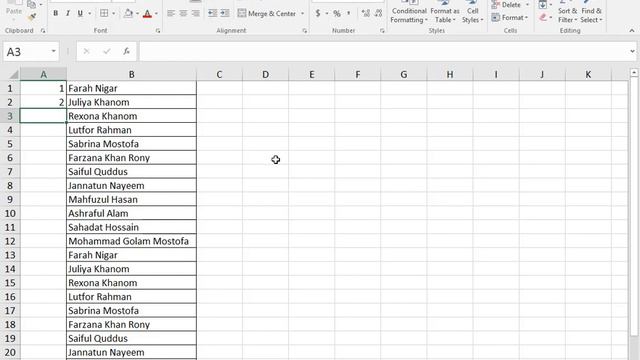640x360 pixels.
Task: Click the Delete cells button
Action: (506, 5)
